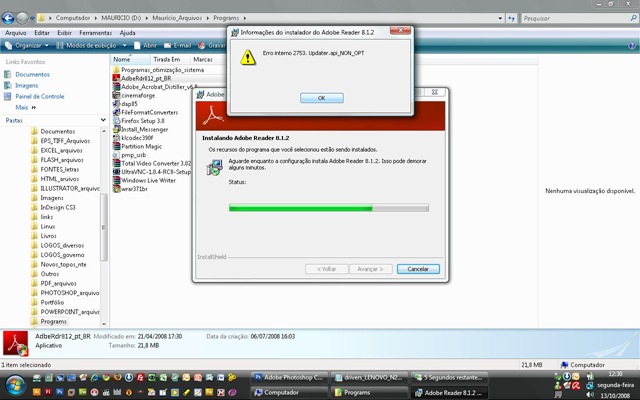Click the Adobe logo in installer banner
Screen dimensions: 640x400
click(213, 116)
